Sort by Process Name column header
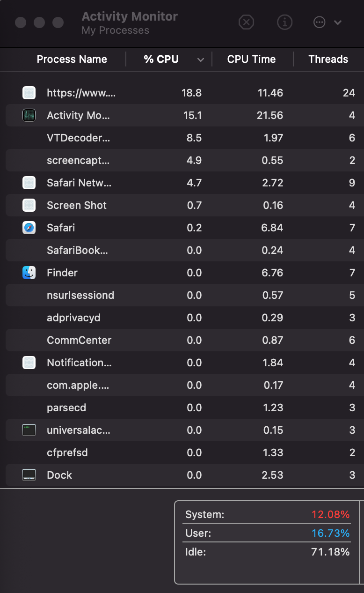Screen dimensions: 364x593 72,59
